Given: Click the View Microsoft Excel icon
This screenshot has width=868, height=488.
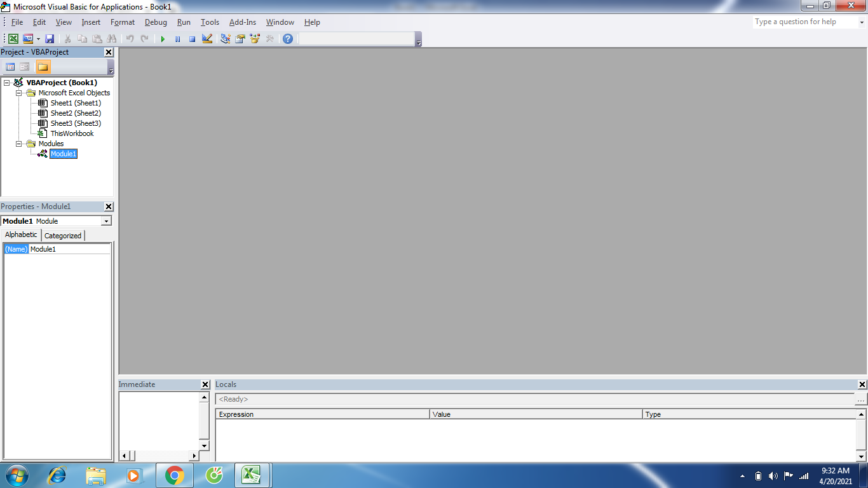Looking at the screenshot, I should pyautogui.click(x=13, y=39).
